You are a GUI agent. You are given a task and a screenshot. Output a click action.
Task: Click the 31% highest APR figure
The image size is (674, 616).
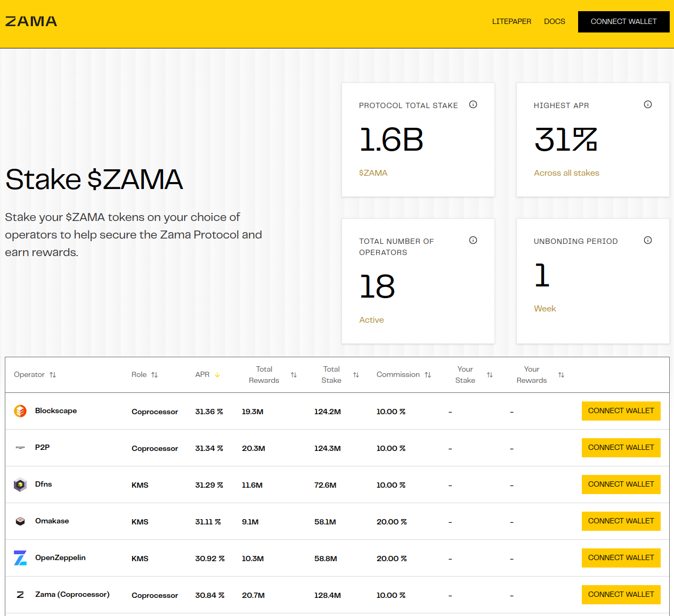pos(565,139)
